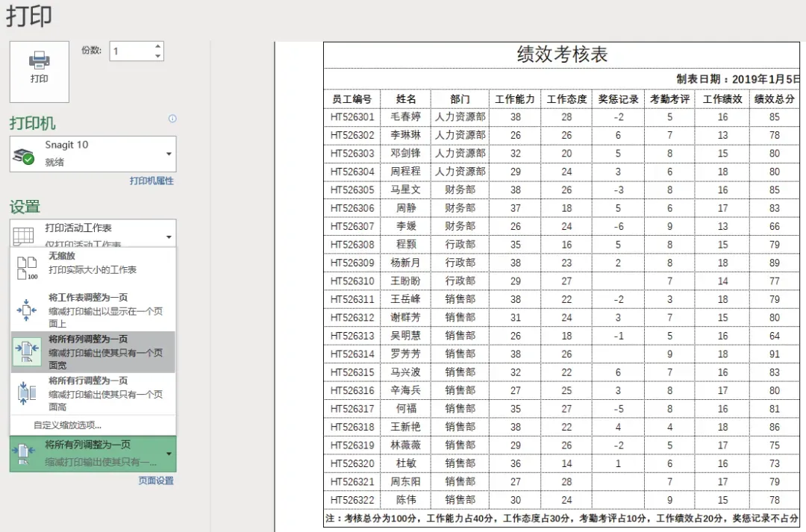This screenshot has height=532, width=806.
Task: Click the fit all columns icon in menu
Action: coord(27,351)
